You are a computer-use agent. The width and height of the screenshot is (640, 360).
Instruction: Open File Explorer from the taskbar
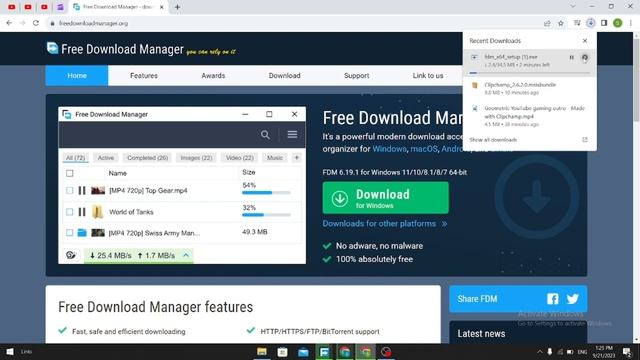[262, 351]
